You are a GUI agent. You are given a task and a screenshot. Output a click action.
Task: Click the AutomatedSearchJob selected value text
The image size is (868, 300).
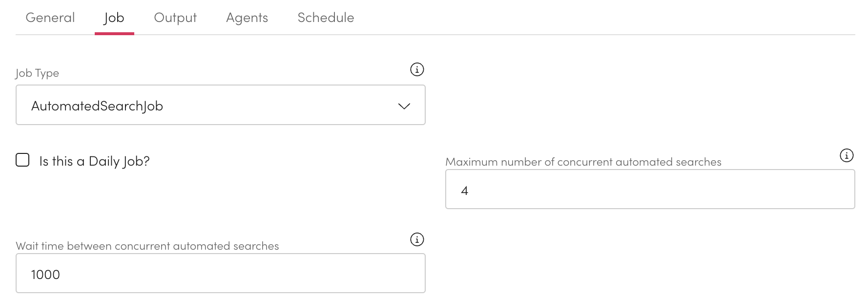97,106
